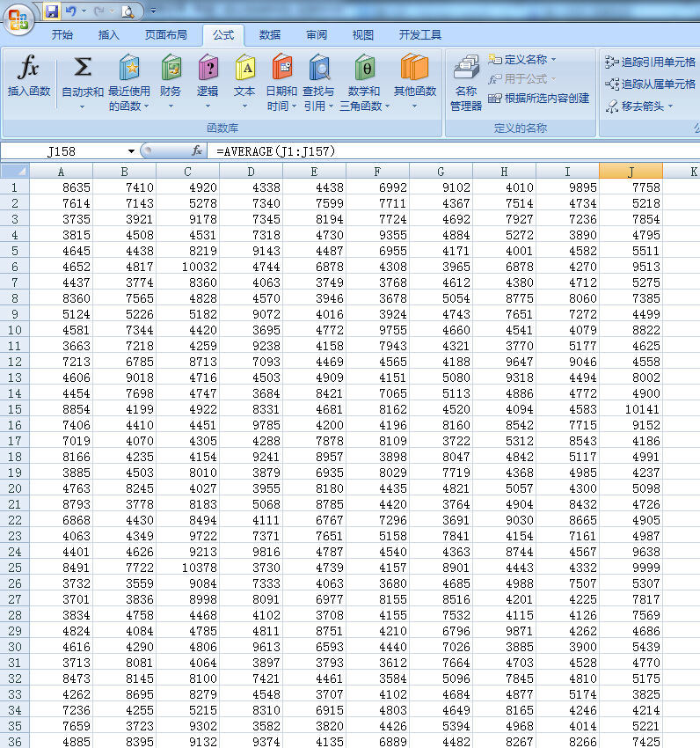The width and height of the screenshot is (700, 748).
Task: Open the Financial (财务) functions icon
Action: 171,69
